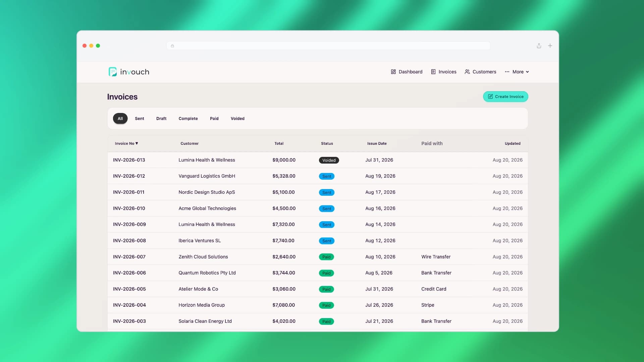
Task: Click the Status column header
Action: coord(327,143)
